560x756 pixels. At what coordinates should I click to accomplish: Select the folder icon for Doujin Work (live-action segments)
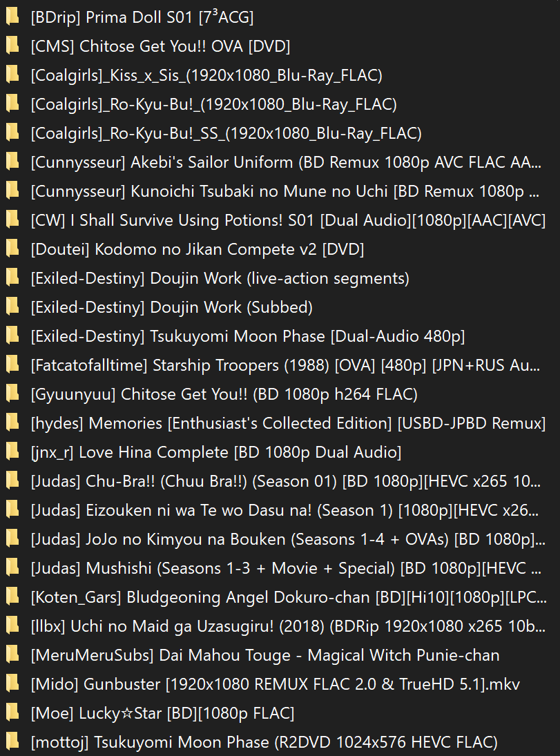[x=12, y=278]
